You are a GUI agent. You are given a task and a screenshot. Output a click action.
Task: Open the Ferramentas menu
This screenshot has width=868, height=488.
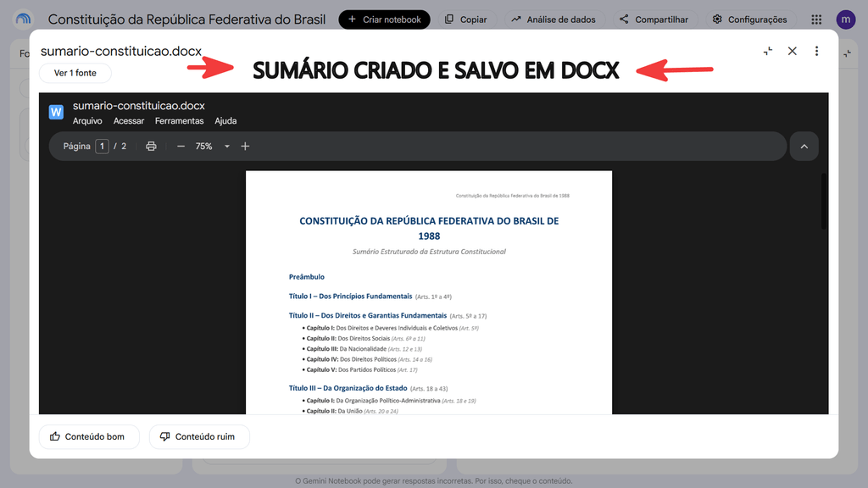tap(180, 120)
